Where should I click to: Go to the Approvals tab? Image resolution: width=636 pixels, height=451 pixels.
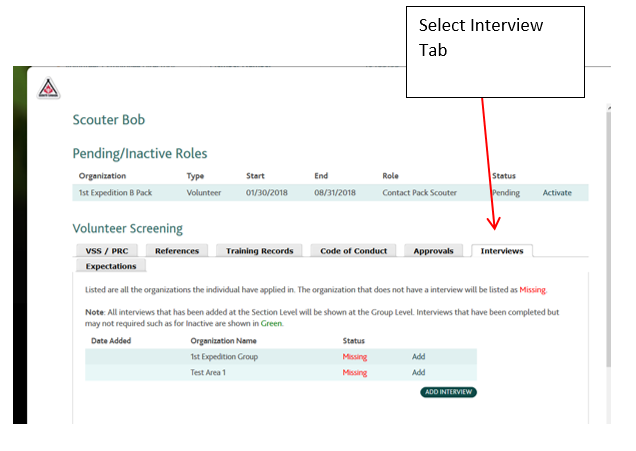tap(433, 251)
